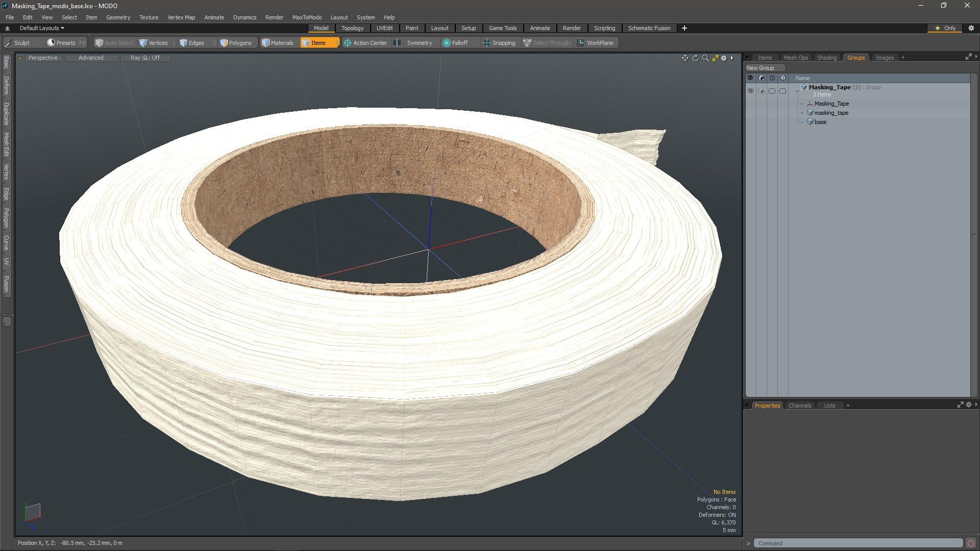This screenshot has height=551, width=980.
Task: Switch to the UVEdit layout tab
Action: (384, 28)
